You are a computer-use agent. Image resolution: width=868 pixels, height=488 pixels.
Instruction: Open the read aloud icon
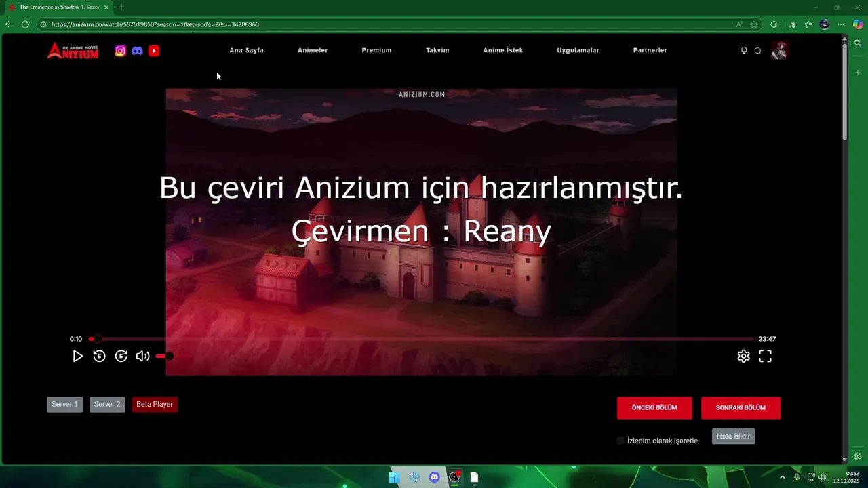[x=739, y=24]
